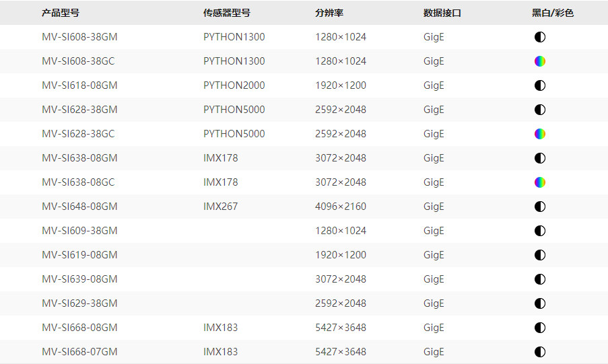Click the 传感器型号 column header
The height and width of the screenshot is (364, 608).
click(x=227, y=13)
